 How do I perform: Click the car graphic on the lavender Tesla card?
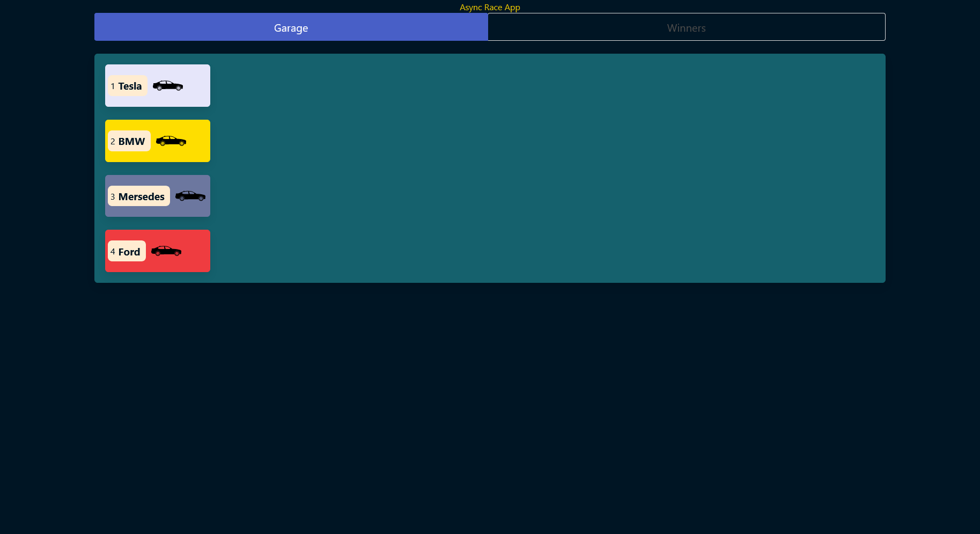click(167, 85)
